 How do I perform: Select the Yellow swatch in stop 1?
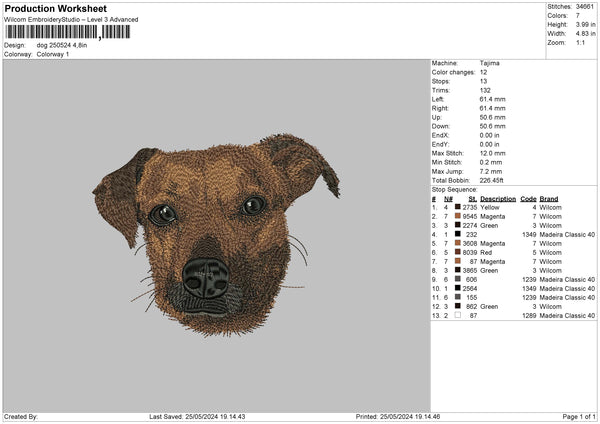pyautogui.click(x=458, y=207)
